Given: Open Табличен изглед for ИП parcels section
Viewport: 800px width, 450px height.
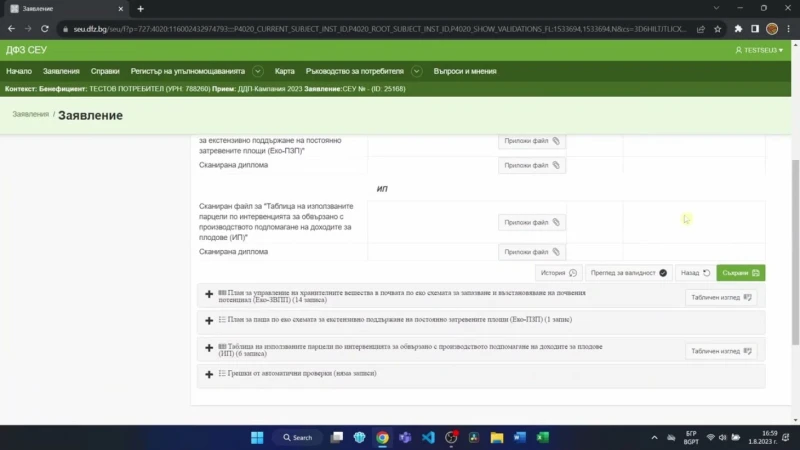Looking at the screenshot, I should click(721, 351).
